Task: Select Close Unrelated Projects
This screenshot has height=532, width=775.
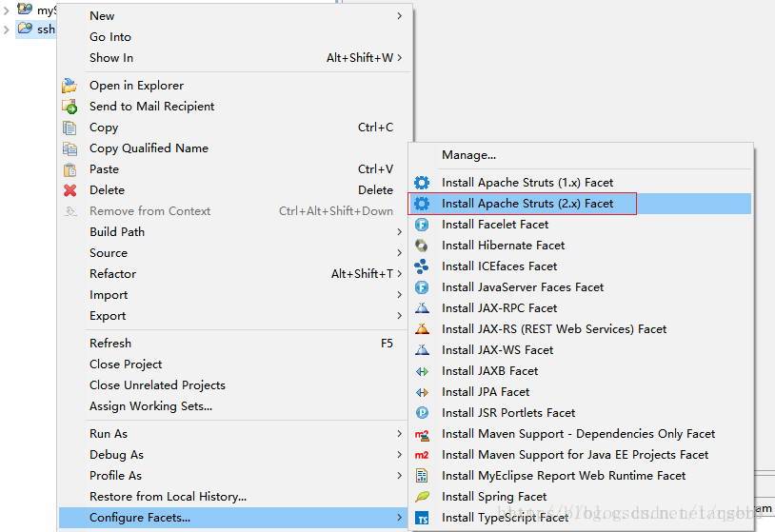Action: [x=234, y=385]
